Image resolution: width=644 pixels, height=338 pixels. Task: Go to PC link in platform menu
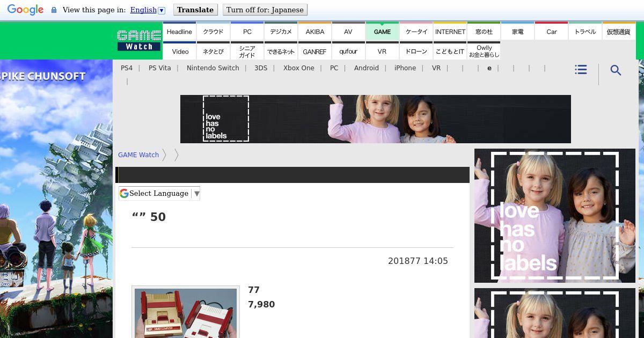coord(334,68)
